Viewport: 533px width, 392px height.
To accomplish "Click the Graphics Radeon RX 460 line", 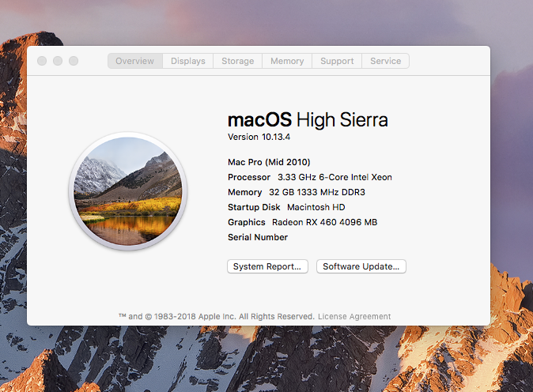I will pyautogui.click(x=302, y=222).
